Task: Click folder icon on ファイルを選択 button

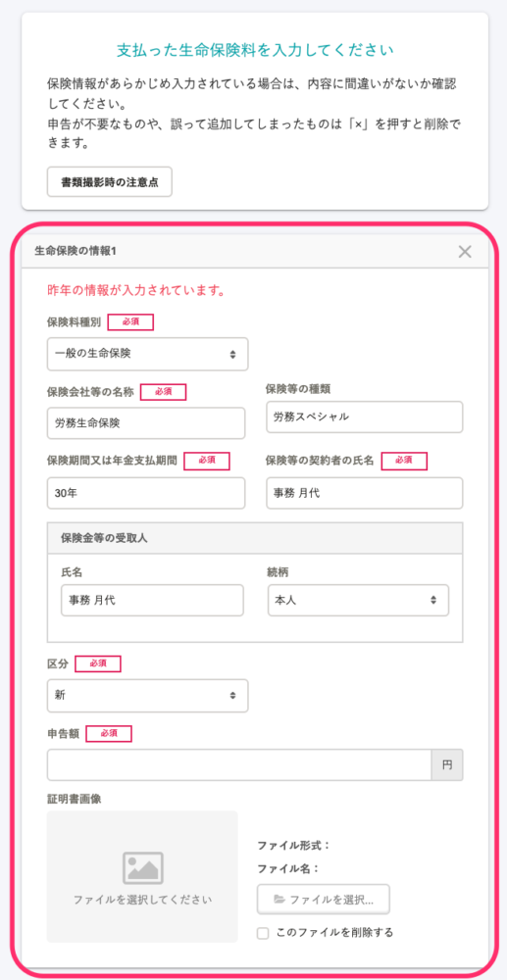Action: (x=279, y=900)
